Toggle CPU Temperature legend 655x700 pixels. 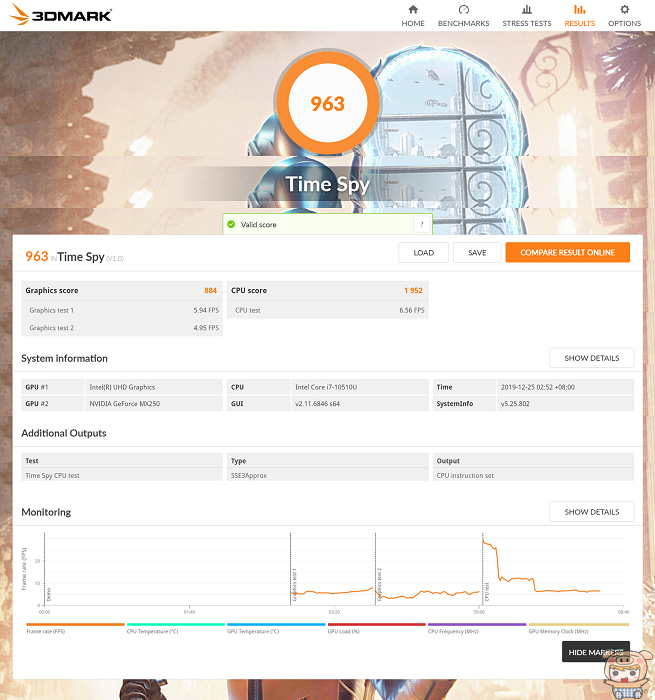click(x=175, y=629)
